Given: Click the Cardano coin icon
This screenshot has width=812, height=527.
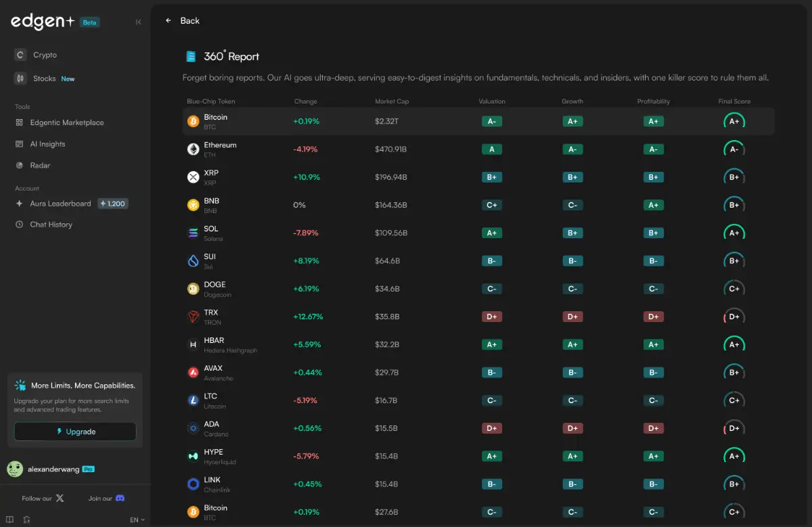Looking at the screenshot, I should pos(193,428).
